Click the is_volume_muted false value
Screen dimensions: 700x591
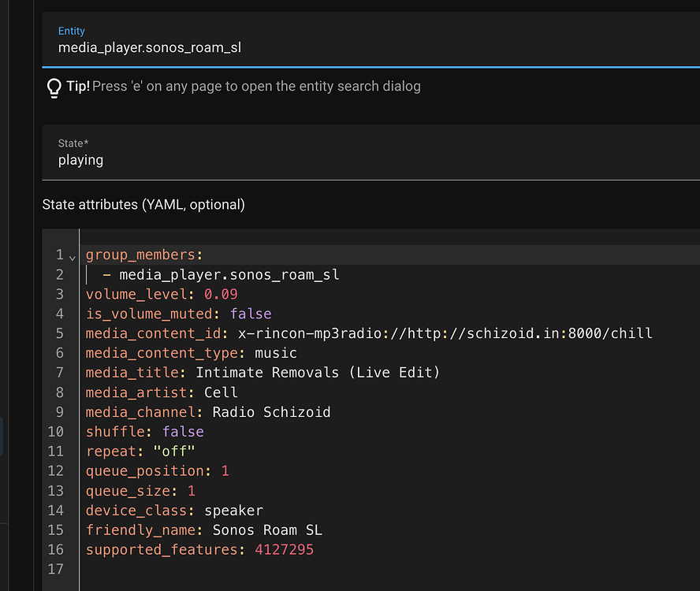point(251,314)
